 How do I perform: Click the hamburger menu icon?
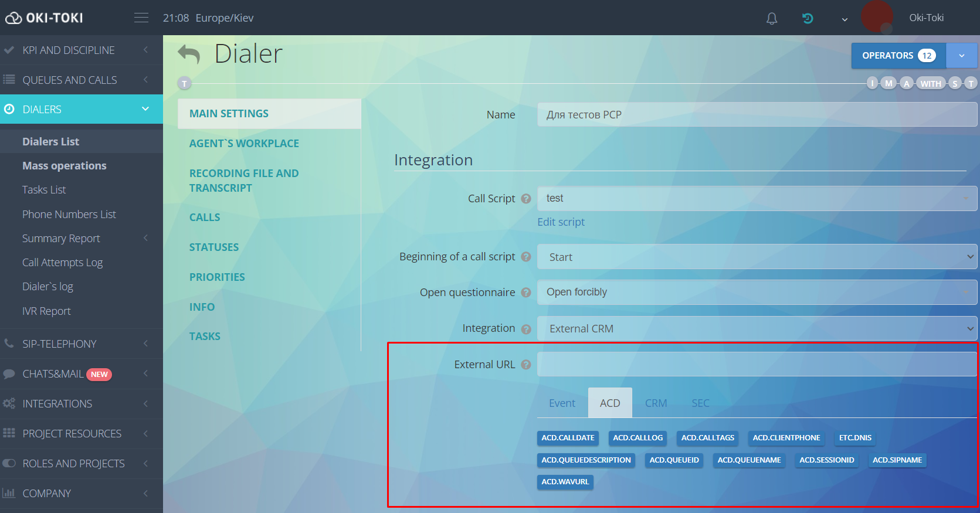tap(141, 18)
